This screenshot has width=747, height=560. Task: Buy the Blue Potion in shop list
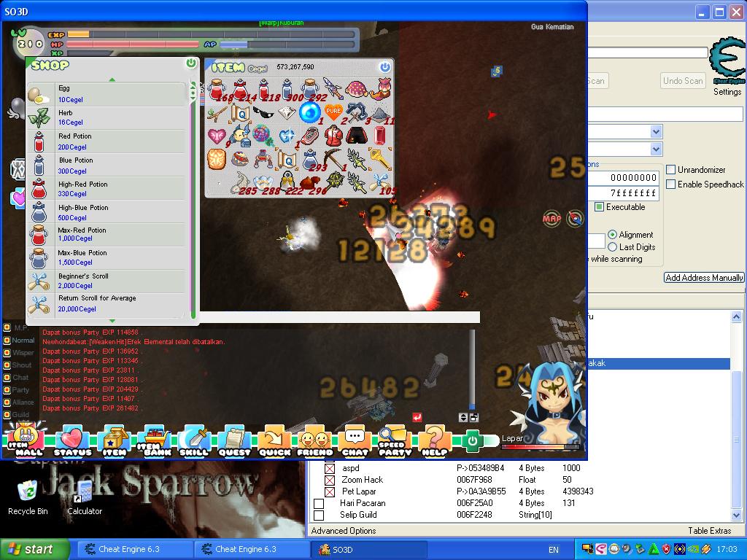point(107,166)
